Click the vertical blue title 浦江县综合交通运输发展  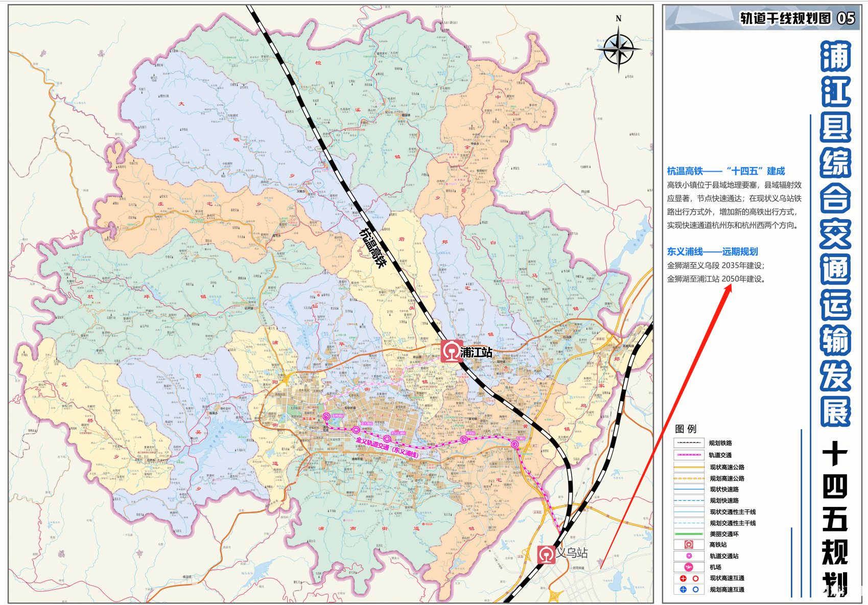[836, 234]
